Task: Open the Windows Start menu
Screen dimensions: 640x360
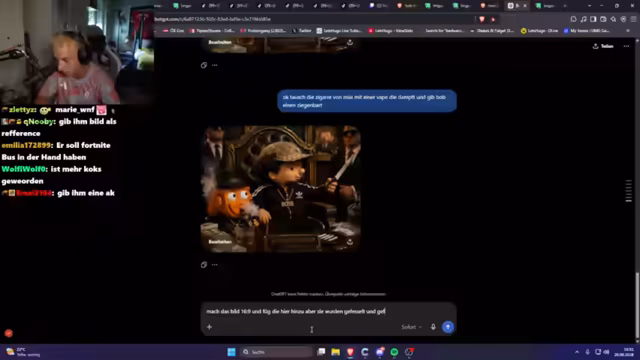Action: [231, 352]
